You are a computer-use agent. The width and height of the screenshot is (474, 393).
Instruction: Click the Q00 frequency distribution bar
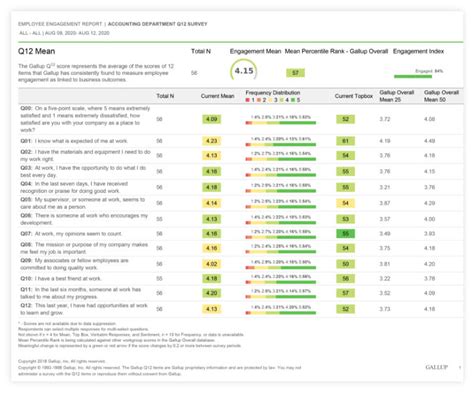[x=281, y=123]
